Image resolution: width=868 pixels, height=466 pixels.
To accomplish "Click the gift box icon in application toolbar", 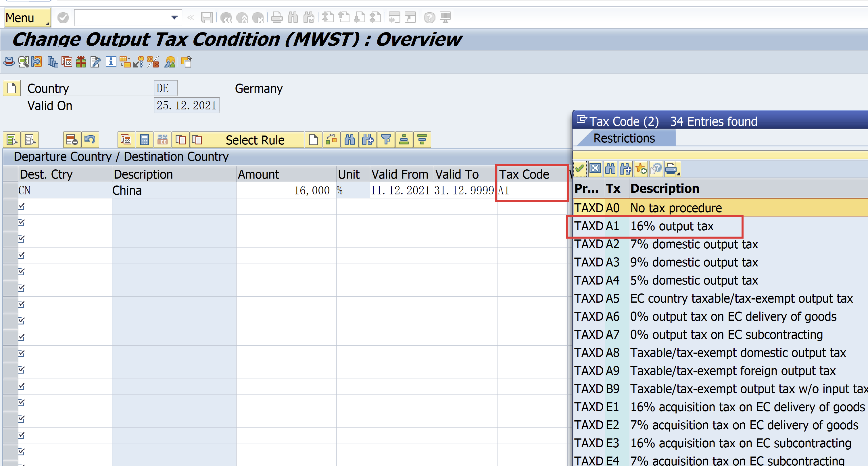I will [x=81, y=62].
